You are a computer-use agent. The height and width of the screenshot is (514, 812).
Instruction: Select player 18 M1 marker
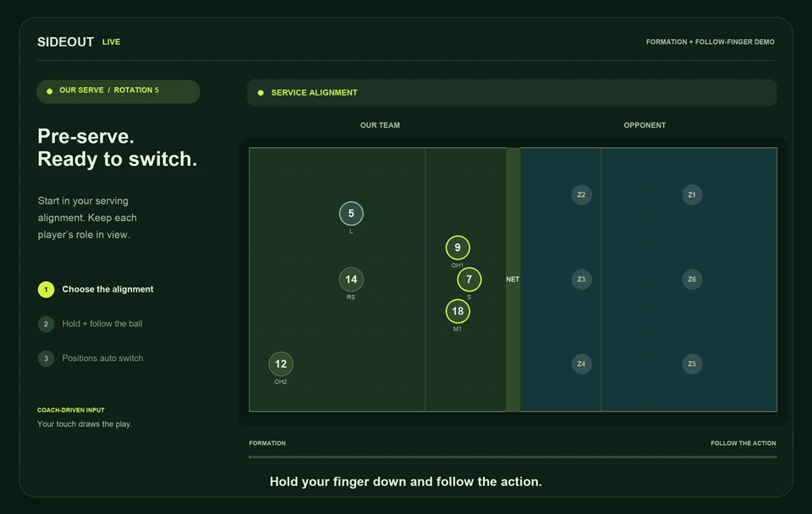(458, 311)
